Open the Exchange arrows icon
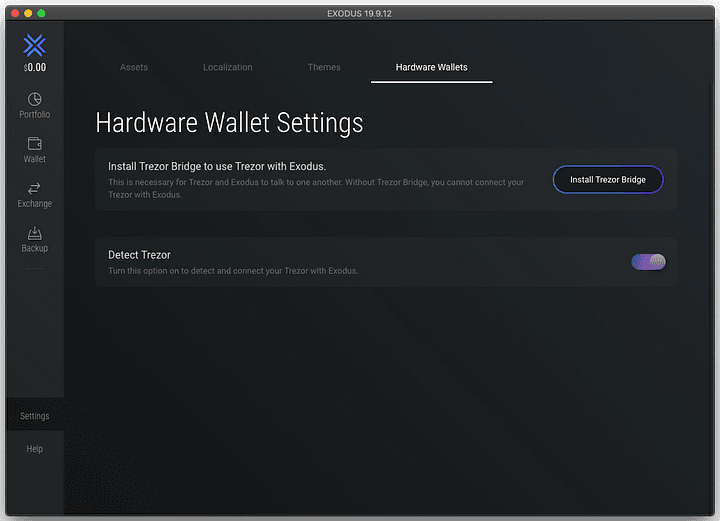Image resolution: width=720 pixels, height=521 pixels. coord(34,188)
